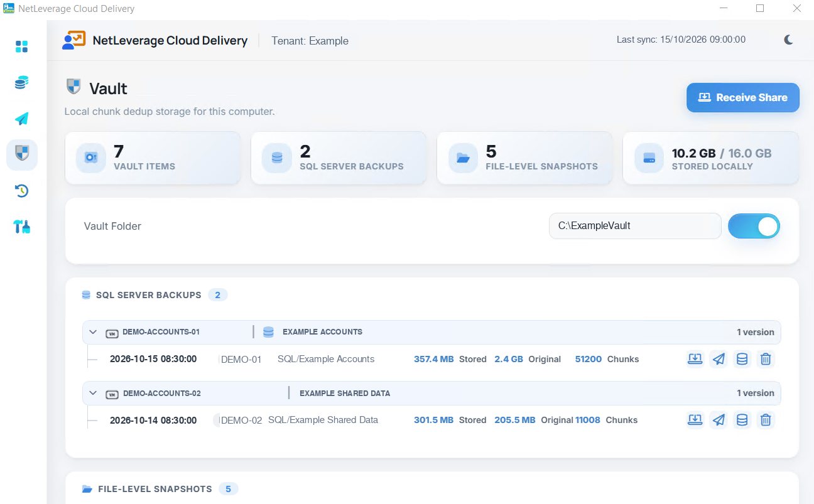
Task: Collapse the DEMO-ACCOUNTS-01 group chevron
Action: point(93,332)
